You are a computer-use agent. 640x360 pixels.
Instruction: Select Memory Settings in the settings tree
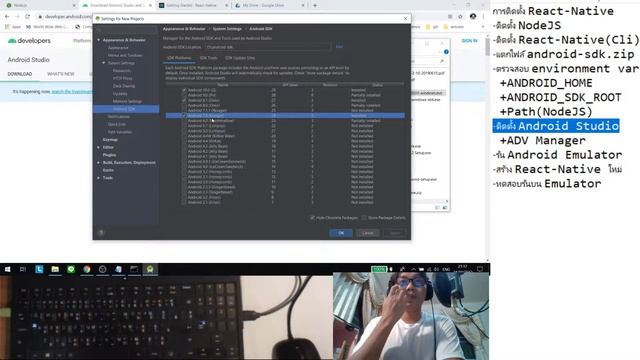tap(127, 101)
